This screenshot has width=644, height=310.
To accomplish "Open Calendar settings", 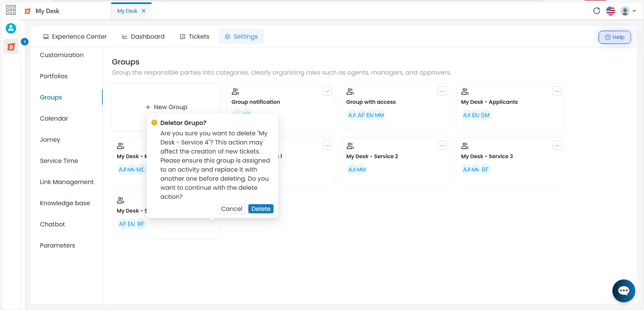I will (x=54, y=119).
